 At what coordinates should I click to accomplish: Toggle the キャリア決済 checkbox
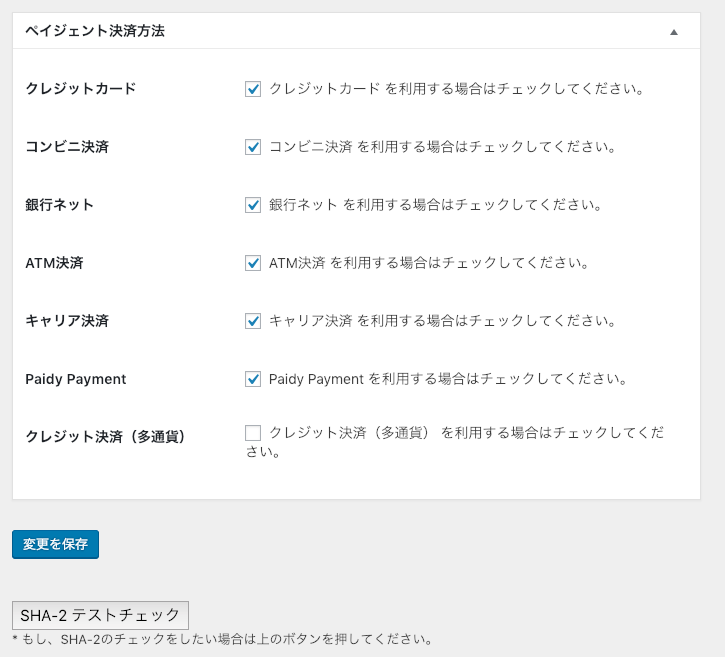tap(253, 321)
